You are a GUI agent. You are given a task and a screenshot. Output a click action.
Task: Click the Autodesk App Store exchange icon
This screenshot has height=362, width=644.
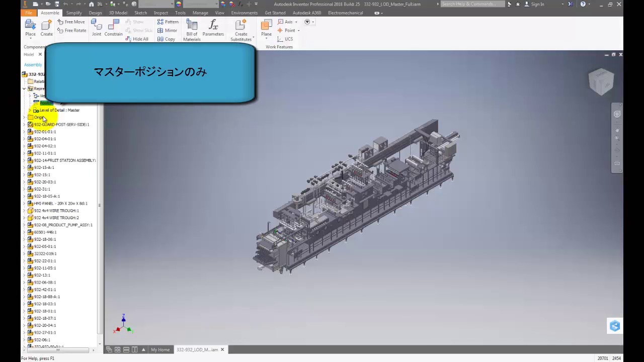click(570, 4)
